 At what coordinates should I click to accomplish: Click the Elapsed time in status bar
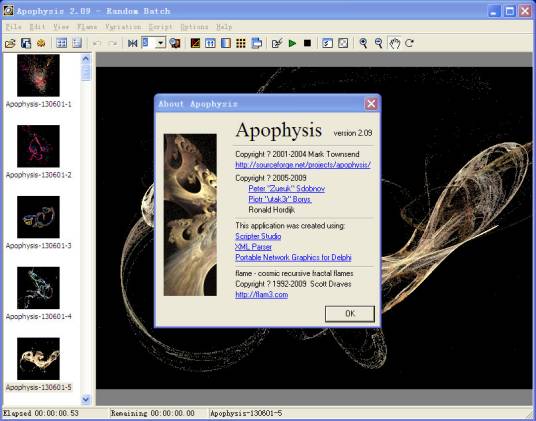pyautogui.click(x=41, y=413)
